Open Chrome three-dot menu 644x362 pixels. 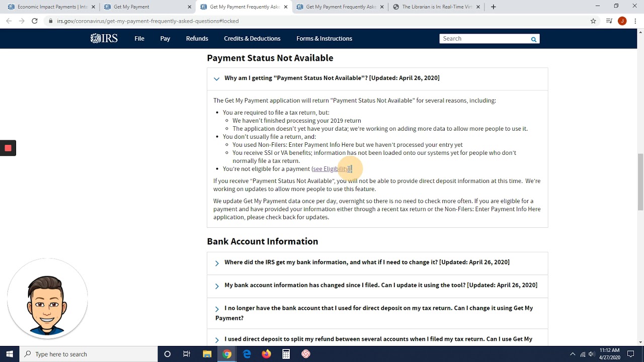(635, 21)
